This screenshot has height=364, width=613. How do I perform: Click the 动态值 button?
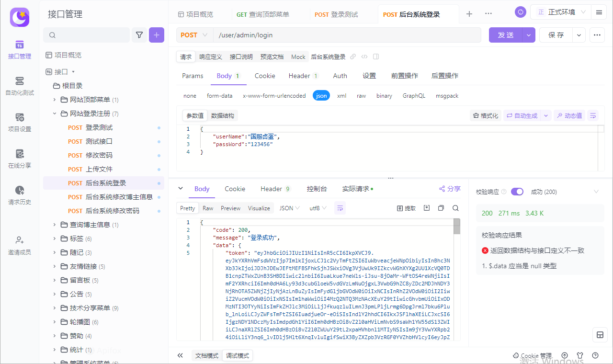[x=569, y=115]
